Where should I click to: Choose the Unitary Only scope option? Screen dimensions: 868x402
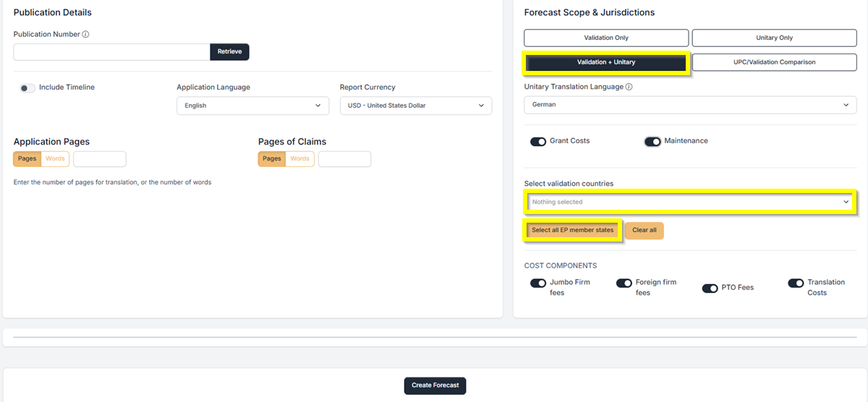(774, 38)
